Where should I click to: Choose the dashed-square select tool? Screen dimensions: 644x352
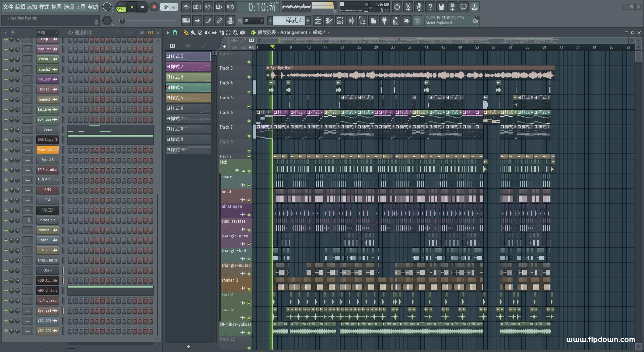[228, 33]
